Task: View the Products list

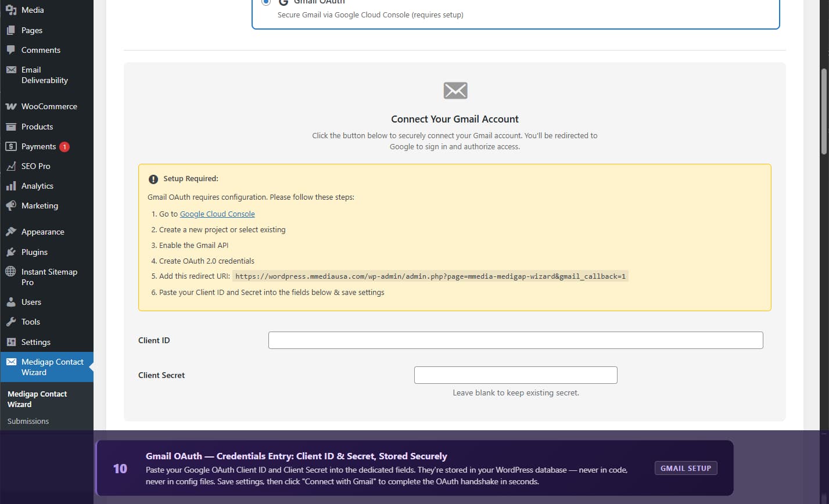Action: (x=37, y=127)
